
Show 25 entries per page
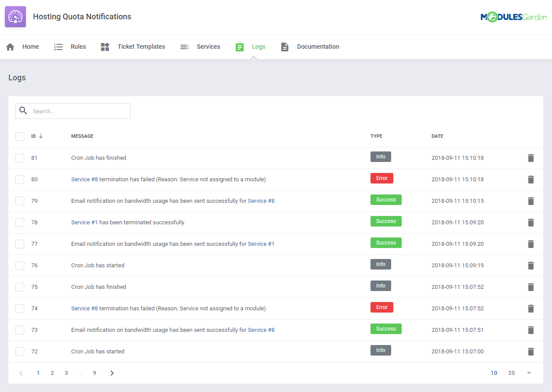coord(512,373)
